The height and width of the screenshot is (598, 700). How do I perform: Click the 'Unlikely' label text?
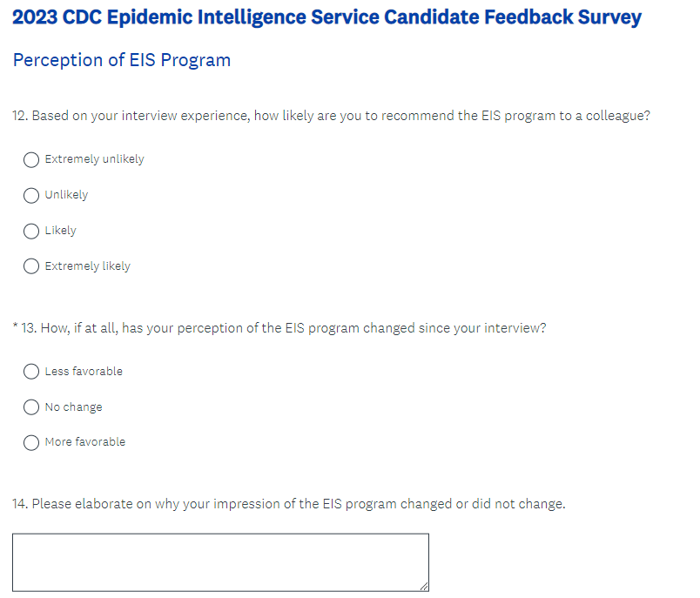pos(66,195)
